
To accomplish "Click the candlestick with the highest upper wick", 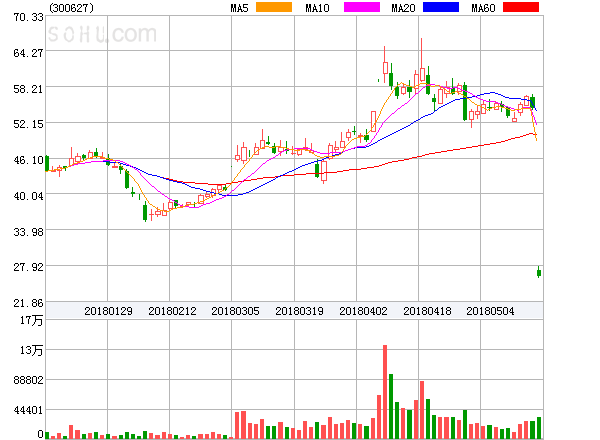I will (x=422, y=60).
